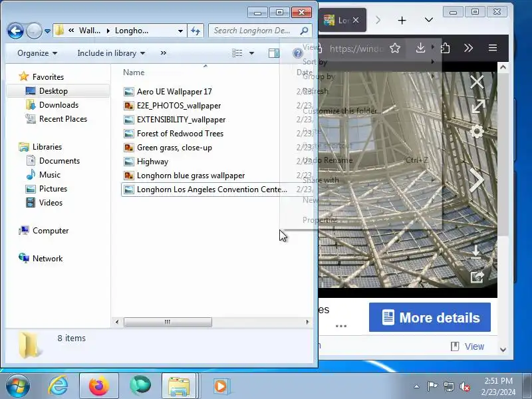The width and height of the screenshot is (532, 399).
Task: Show more Explorer toolbar commands chevron
Action: point(164,53)
